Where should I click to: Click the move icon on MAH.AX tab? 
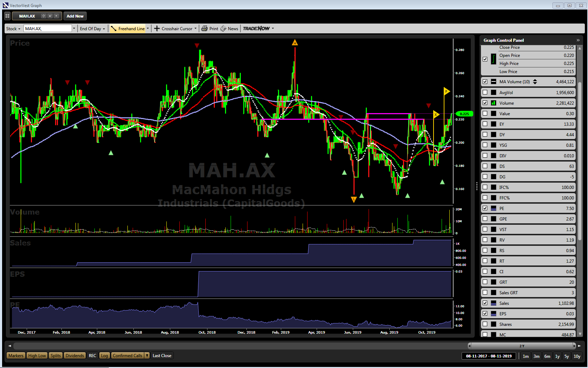click(x=44, y=16)
